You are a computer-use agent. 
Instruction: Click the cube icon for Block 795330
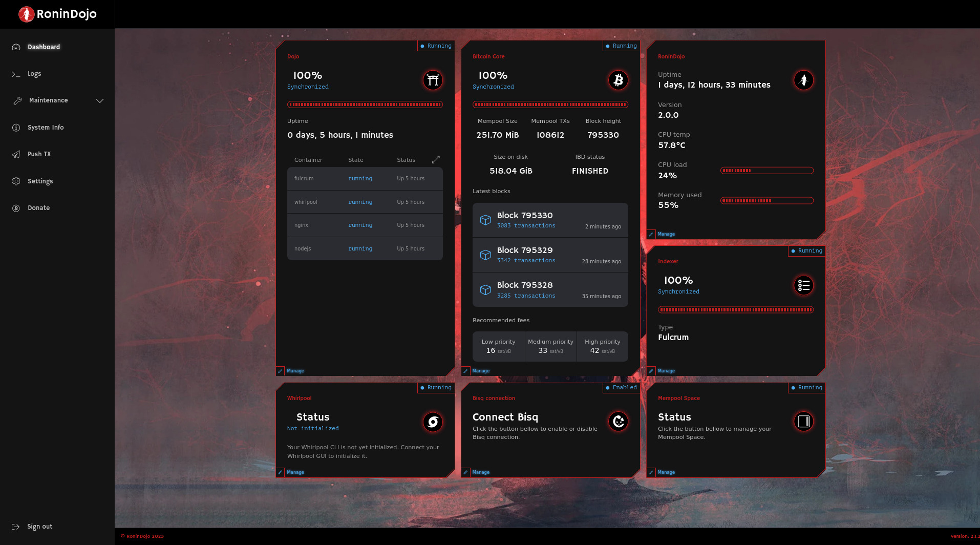[485, 220]
